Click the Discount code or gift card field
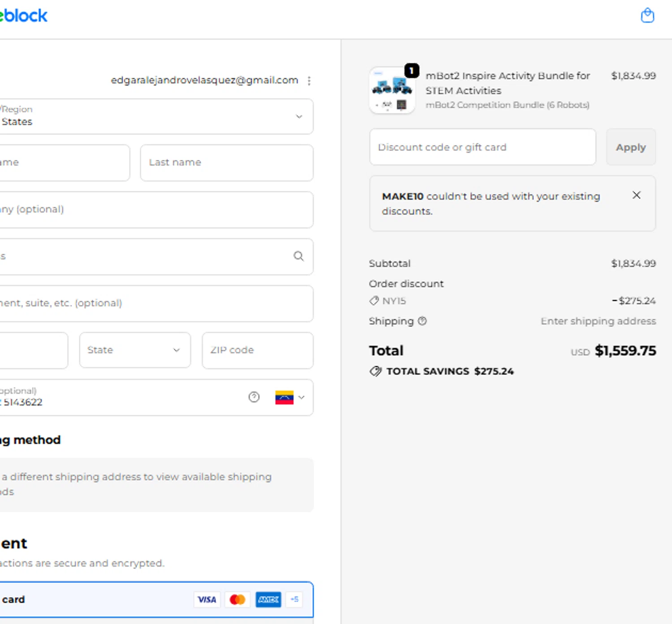Image resolution: width=672 pixels, height=624 pixels. pyautogui.click(x=482, y=147)
